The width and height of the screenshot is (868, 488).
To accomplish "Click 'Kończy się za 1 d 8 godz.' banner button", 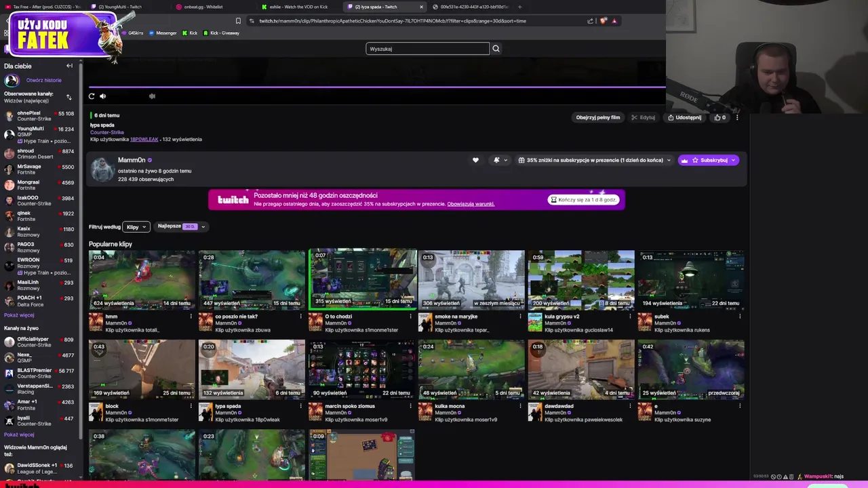I will point(583,200).
